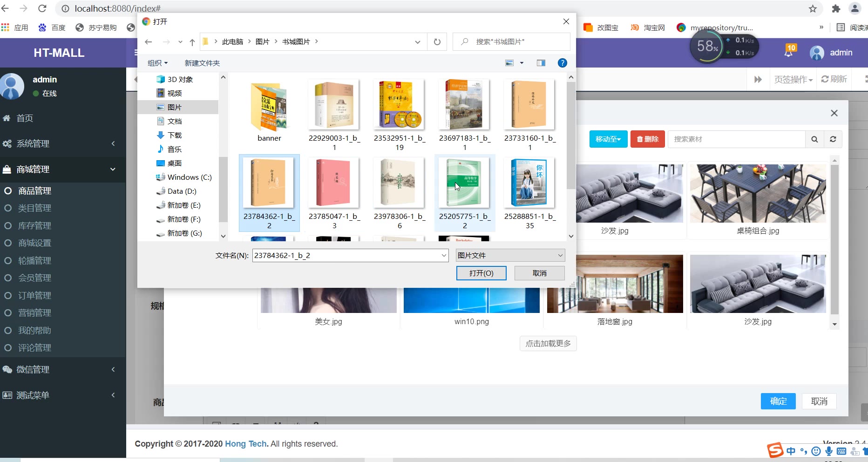Click 取消 in file dialog
Image resolution: width=868 pixels, height=462 pixels.
540,273
